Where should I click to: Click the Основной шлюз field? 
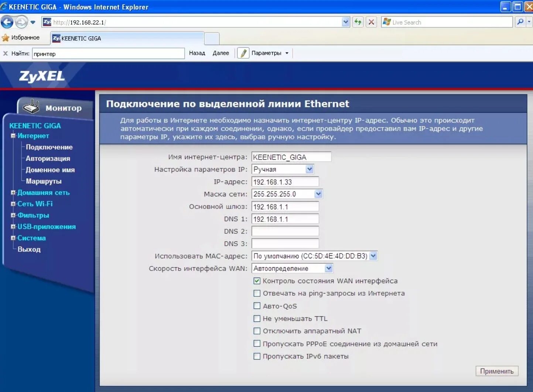click(x=285, y=206)
